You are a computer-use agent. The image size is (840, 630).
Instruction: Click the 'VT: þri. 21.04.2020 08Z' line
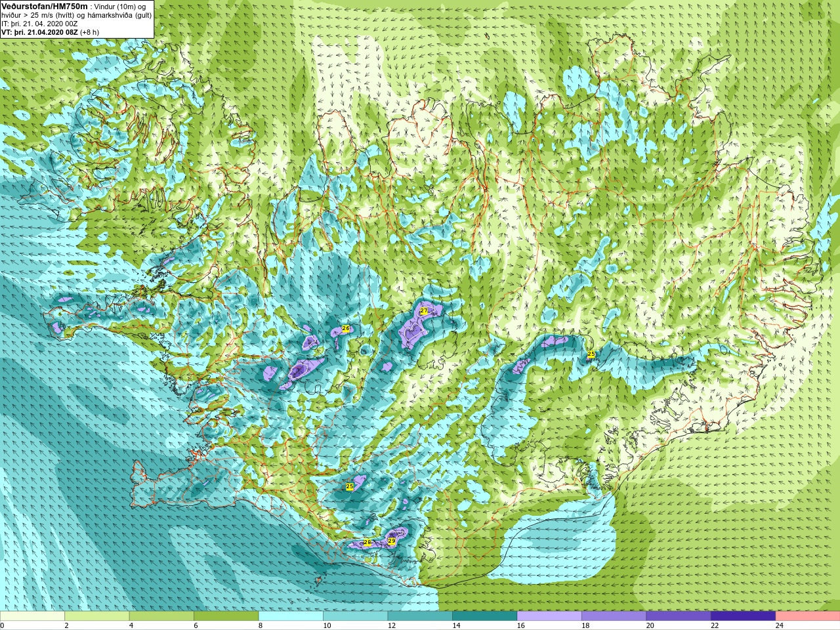(39, 32)
